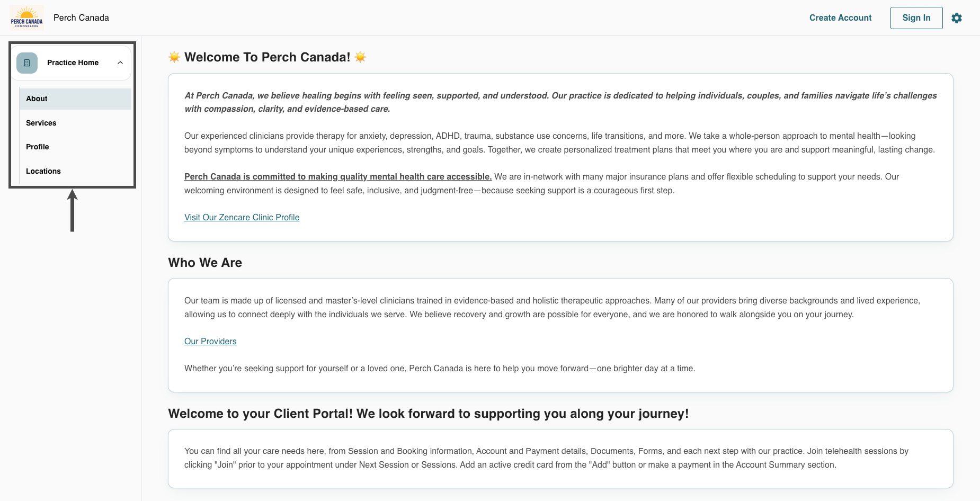Click the black arrow pointing to the sidebar
Screen dimensions: 980x501
[73, 211]
